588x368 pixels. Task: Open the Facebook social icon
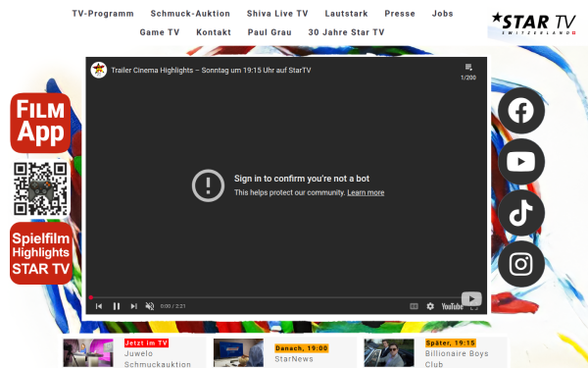pyautogui.click(x=521, y=111)
